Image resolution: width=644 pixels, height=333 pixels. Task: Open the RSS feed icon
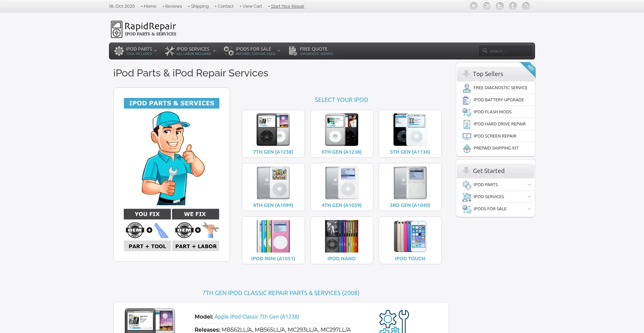526,6
